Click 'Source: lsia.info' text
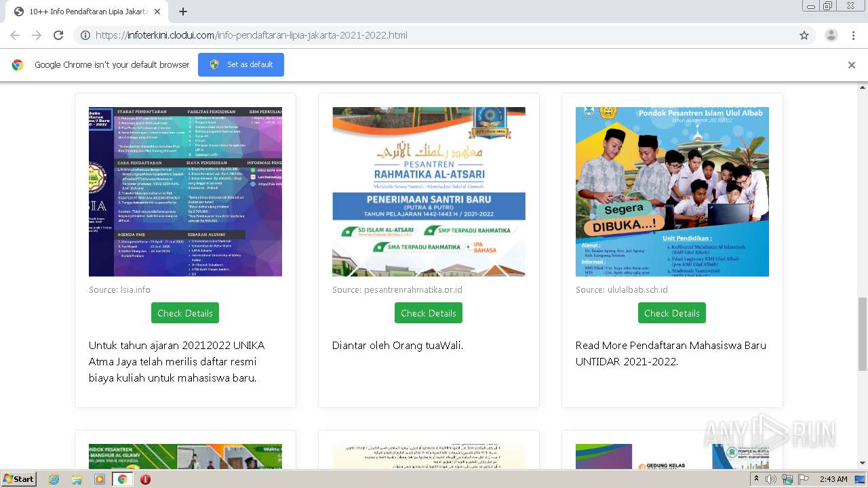Screen dimensions: 868x488 pyautogui.click(x=119, y=289)
